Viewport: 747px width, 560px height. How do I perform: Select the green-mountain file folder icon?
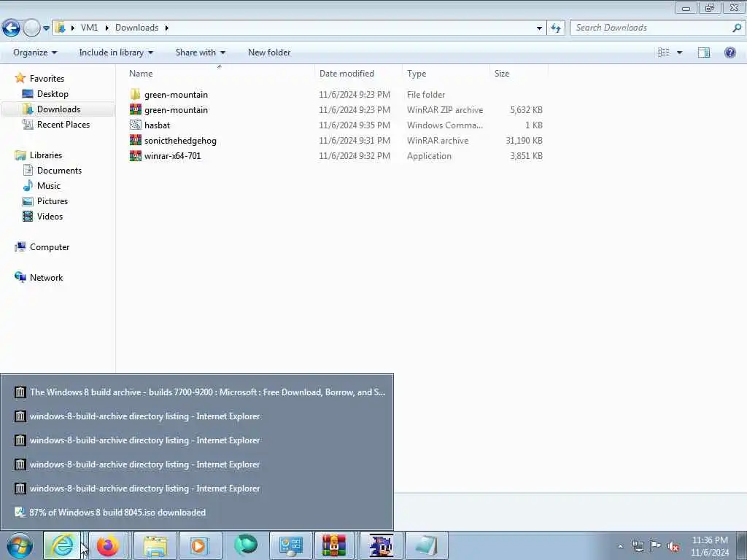coord(135,94)
